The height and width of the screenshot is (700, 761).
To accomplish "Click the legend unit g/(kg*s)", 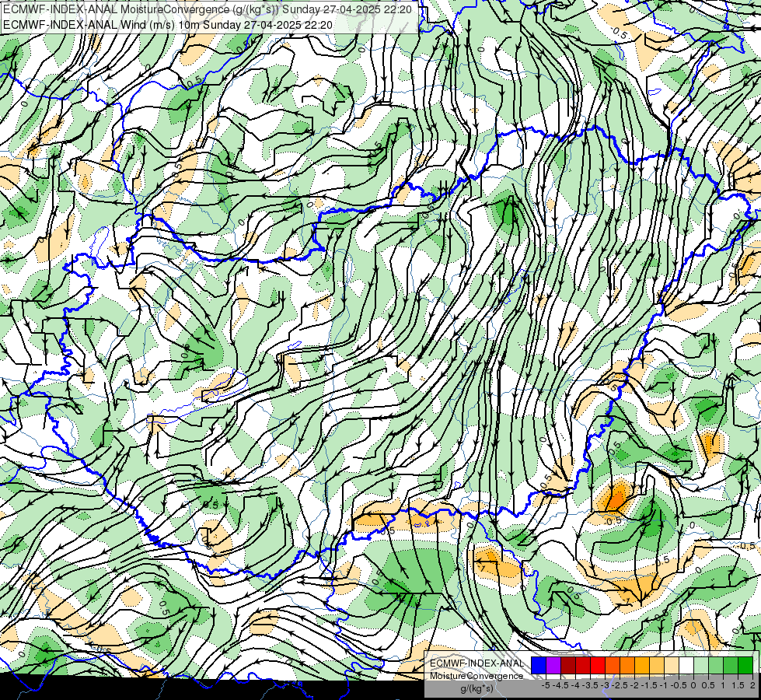I will (476, 689).
